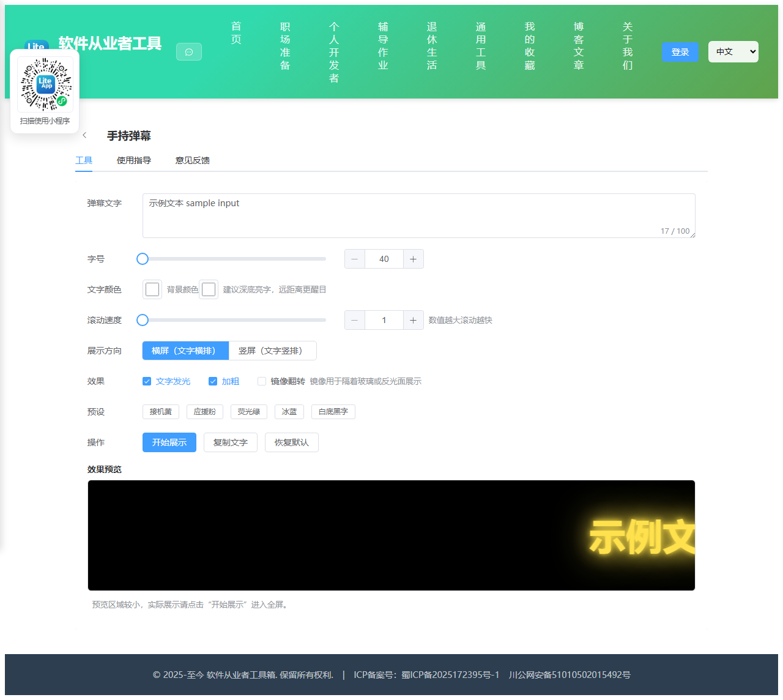Open the 背景颜色 color picker

209,289
